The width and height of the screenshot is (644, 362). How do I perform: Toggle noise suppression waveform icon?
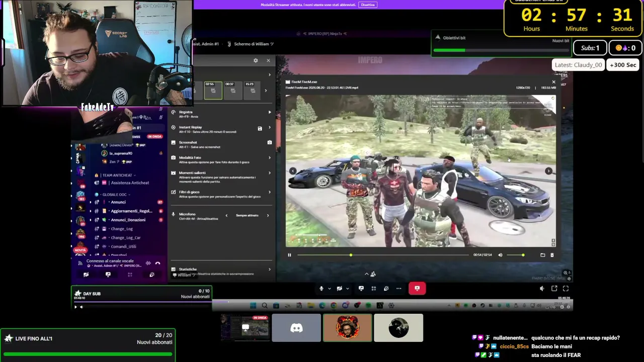[x=148, y=263]
